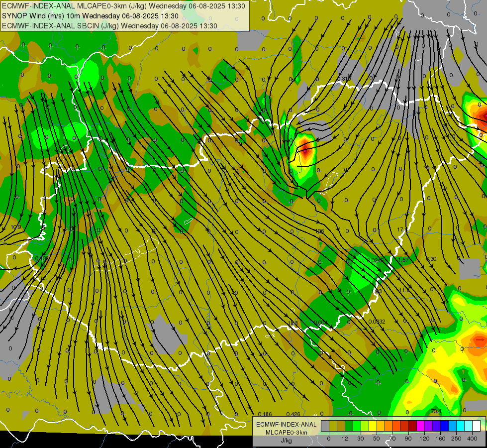This screenshot has width=487, height=448.
Task: Click the legend scale value '90'
Action: coord(408,439)
